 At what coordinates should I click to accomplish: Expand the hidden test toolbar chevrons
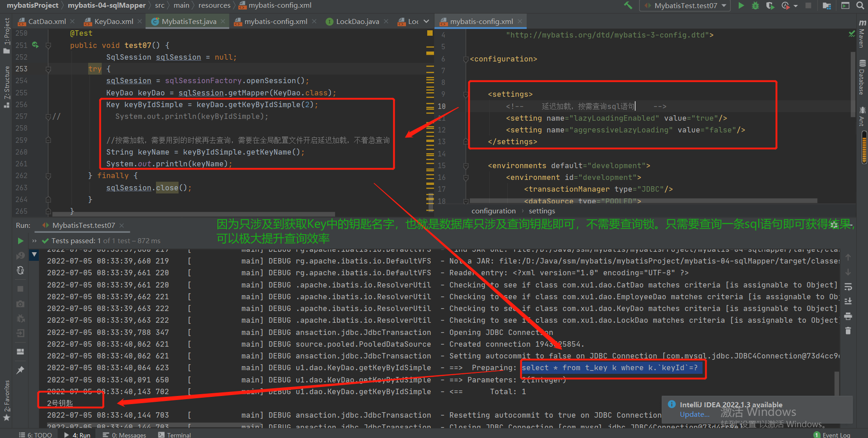[34, 241]
